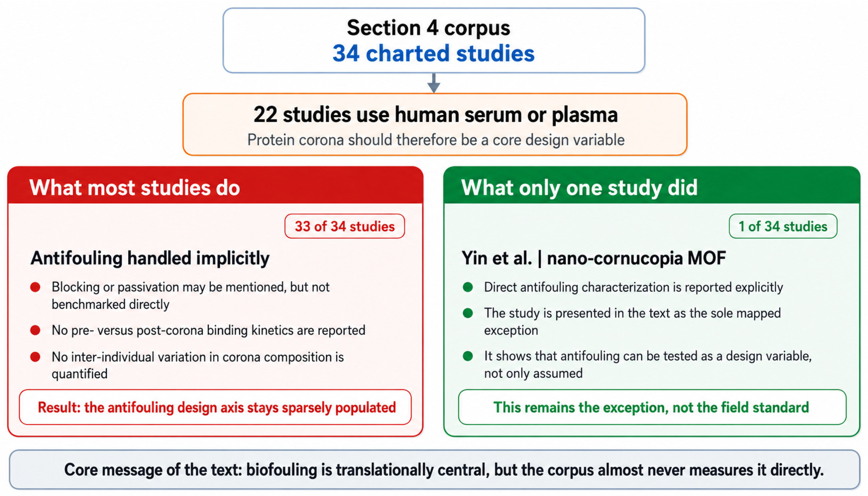Click green bullet beside 'It shows that antifouling'
The height and width of the screenshot is (496, 868).
pyautogui.click(x=468, y=356)
